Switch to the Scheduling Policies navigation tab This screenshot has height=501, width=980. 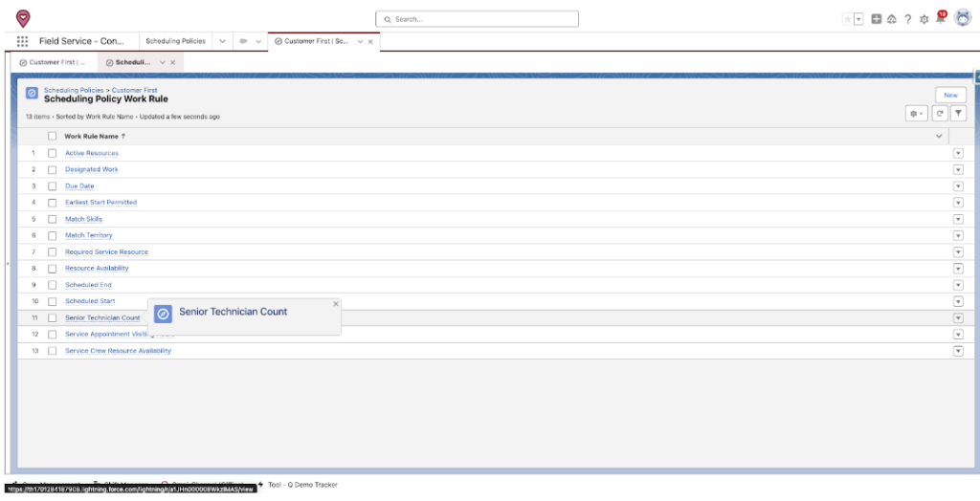point(176,41)
